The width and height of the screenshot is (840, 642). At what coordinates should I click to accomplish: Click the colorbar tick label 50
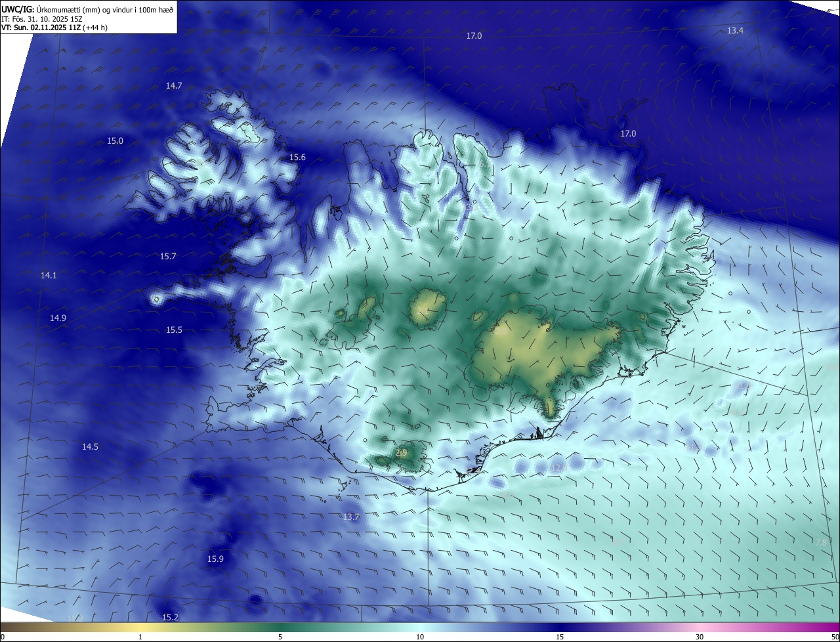835,637
